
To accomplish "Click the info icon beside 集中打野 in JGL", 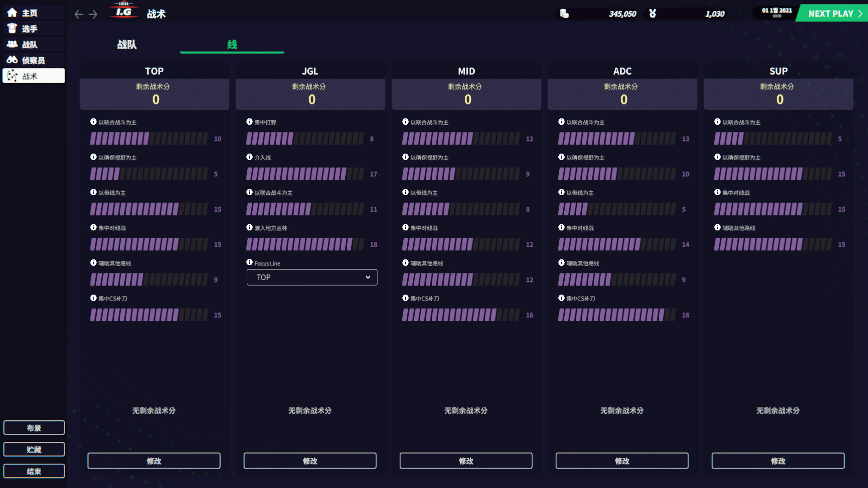I will [249, 122].
